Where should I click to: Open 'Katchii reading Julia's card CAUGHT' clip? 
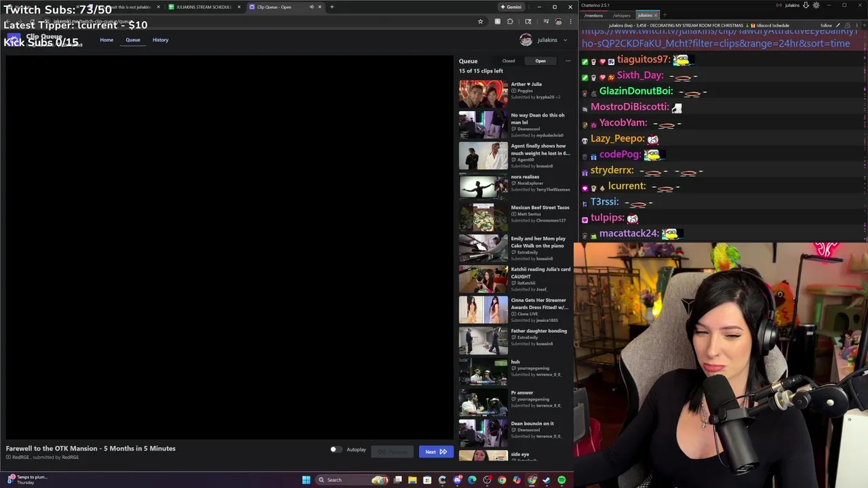click(x=515, y=279)
